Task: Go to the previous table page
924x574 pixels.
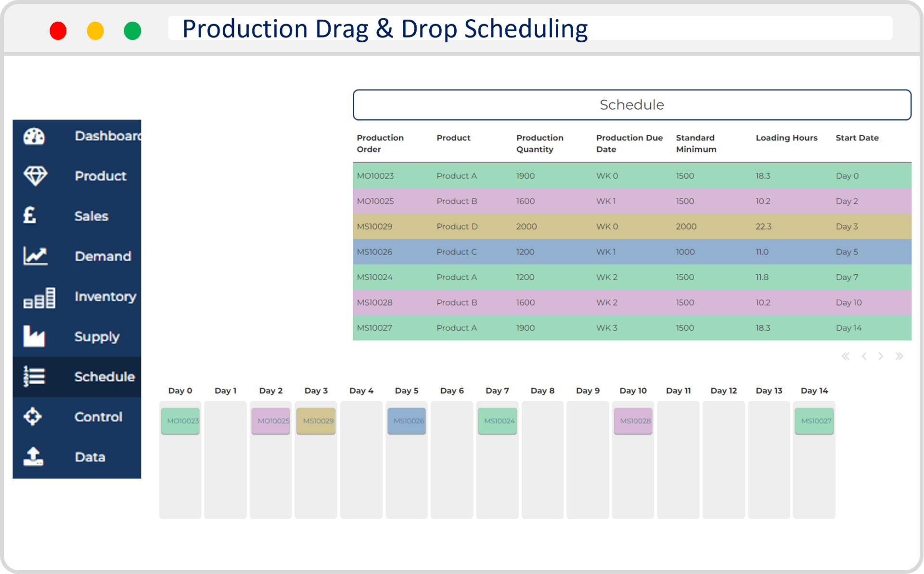Action: pyautogui.click(x=864, y=356)
